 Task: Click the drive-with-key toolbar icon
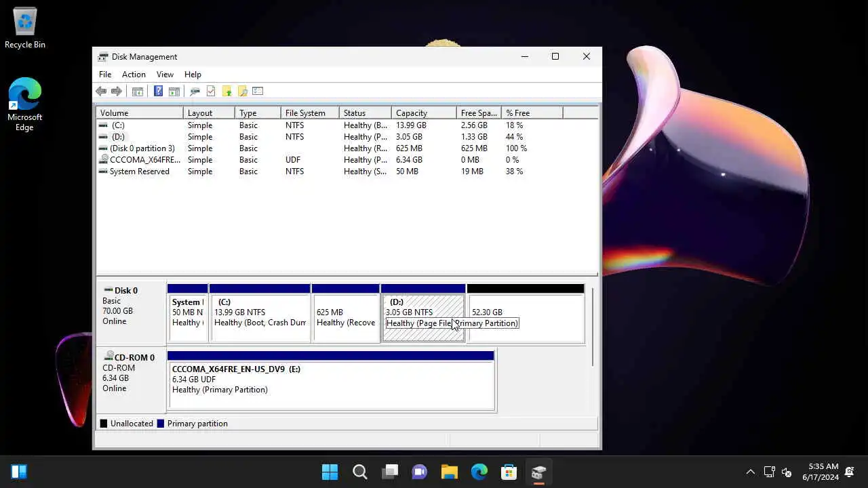195,91
